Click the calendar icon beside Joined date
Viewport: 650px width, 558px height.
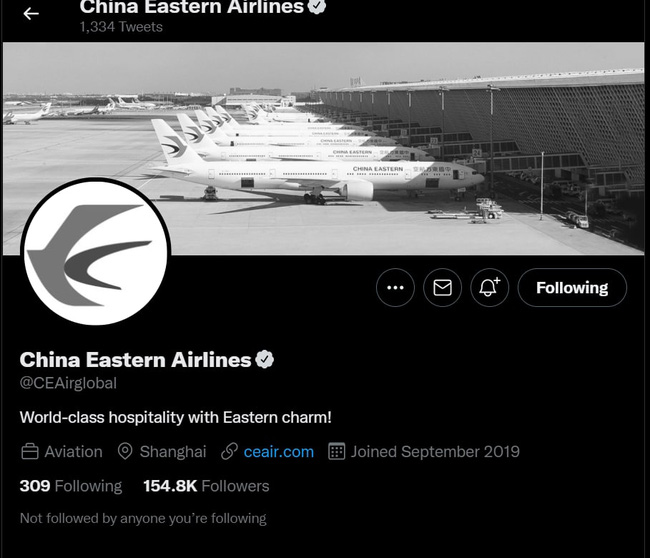coord(337,451)
